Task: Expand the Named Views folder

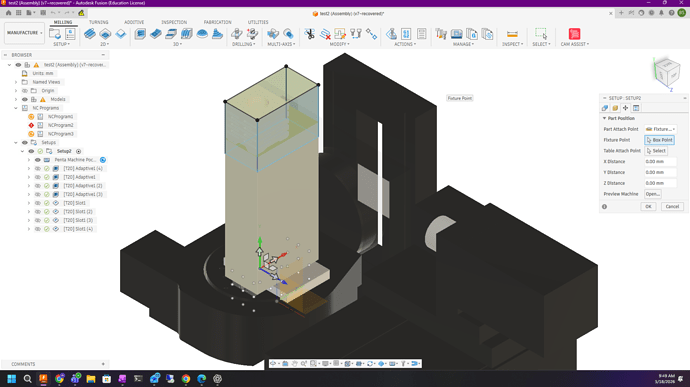Action: (16, 82)
